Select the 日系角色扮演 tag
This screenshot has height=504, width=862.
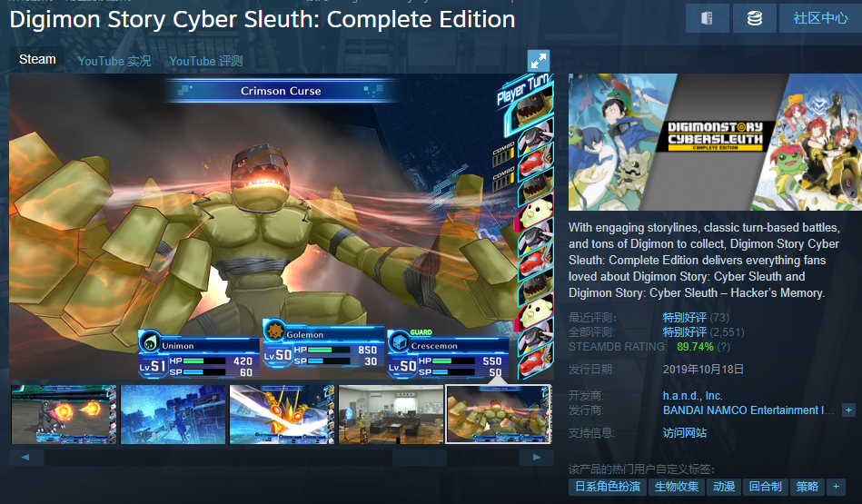click(607, 487)
